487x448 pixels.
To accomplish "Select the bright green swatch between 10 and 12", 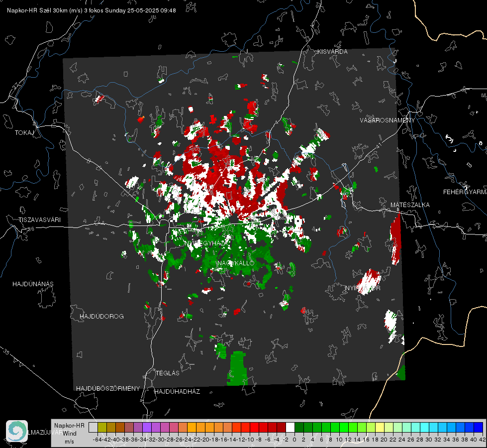I will pos(344,427).
